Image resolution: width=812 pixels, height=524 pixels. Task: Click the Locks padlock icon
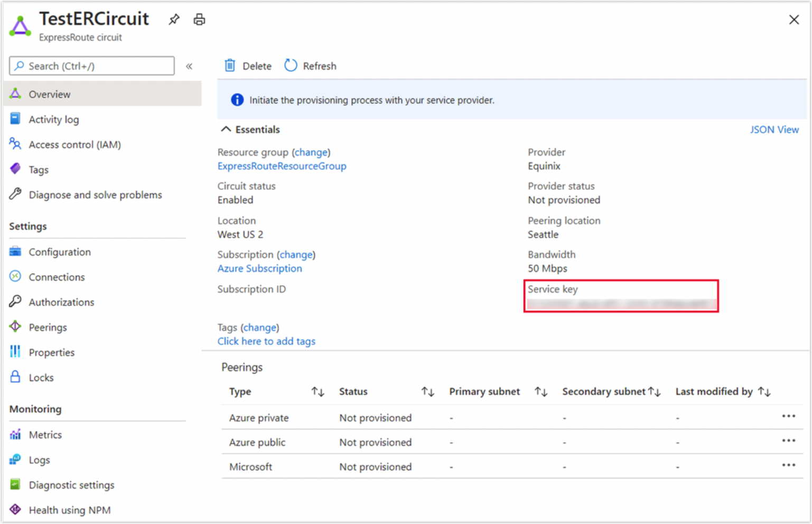pyautogui.click(x=15, y=377)
